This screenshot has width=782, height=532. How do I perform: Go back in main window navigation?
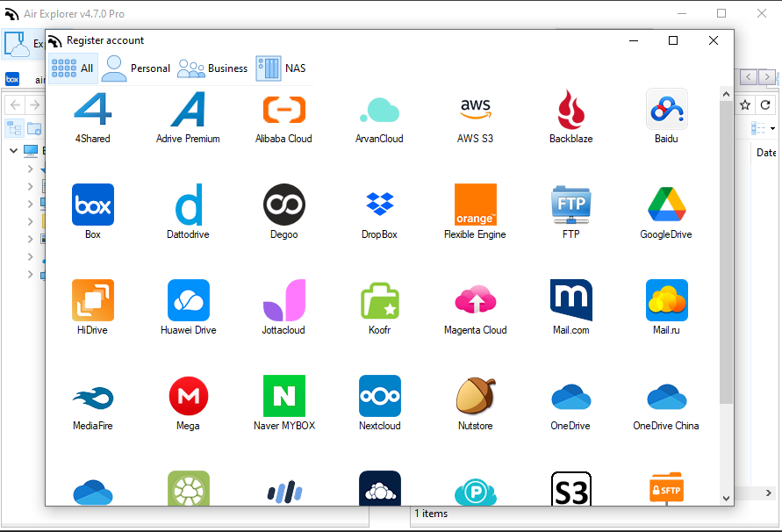pos(15,104)
